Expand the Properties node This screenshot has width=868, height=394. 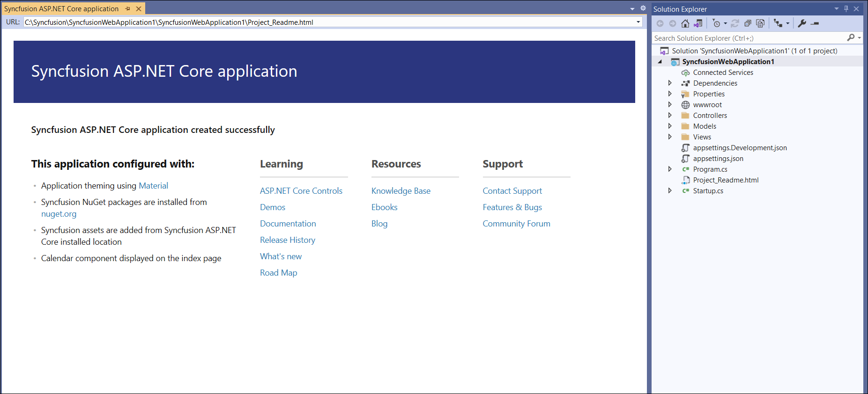(670, 94)
